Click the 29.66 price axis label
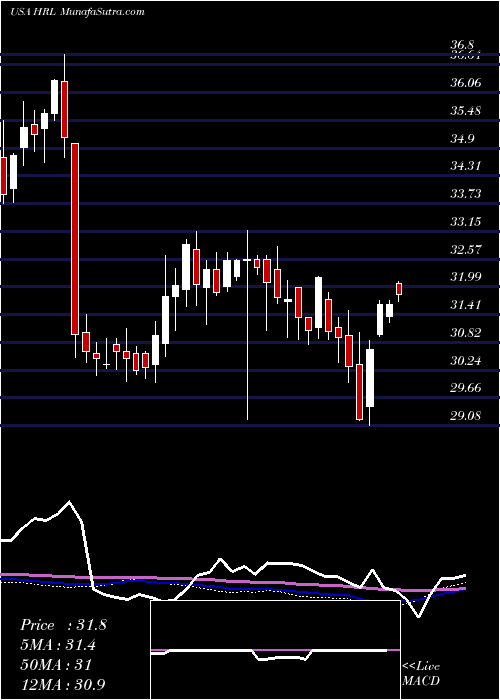500x700 pixels. click(466, 388)
